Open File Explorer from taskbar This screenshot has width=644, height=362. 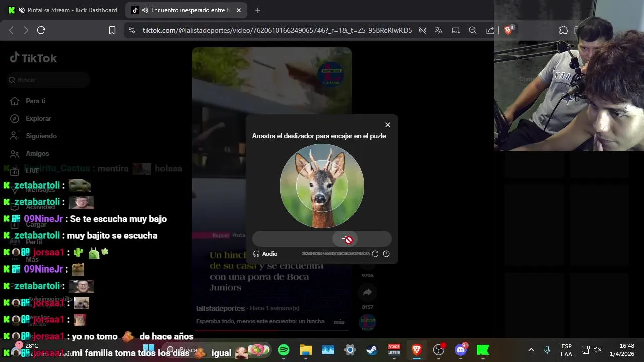[x=306, y=350]
